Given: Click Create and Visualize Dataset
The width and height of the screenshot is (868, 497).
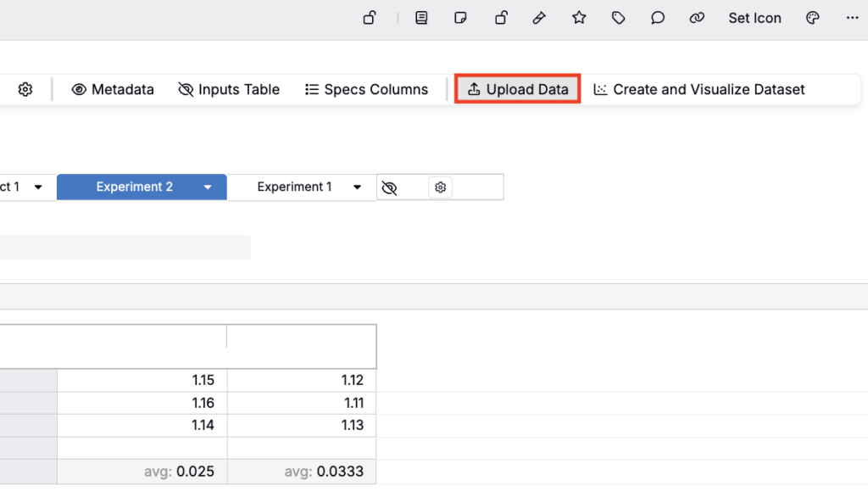Looking at the screenshot, I should [699, 89].
